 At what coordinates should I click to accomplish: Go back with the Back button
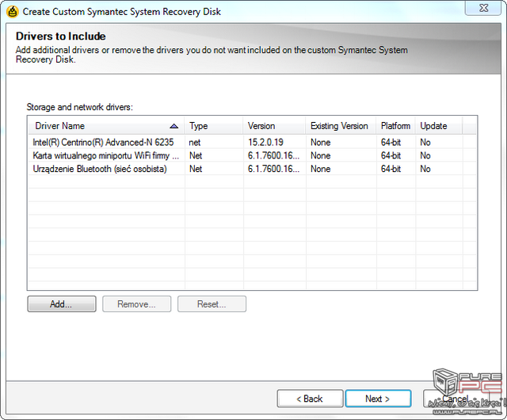(x=310, y=399)
